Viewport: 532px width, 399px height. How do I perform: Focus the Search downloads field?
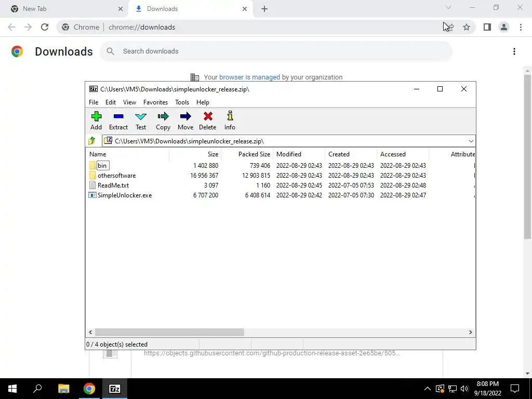276,51
